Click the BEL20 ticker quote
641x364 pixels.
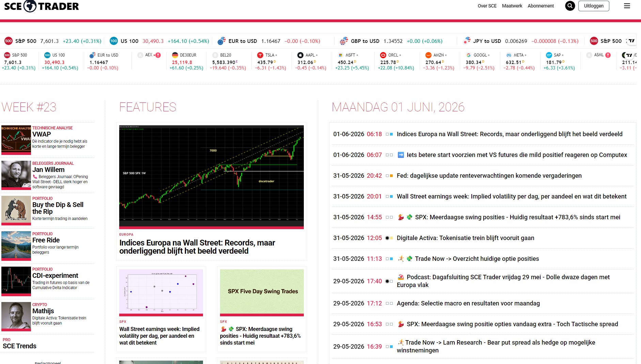coord(228,61)
